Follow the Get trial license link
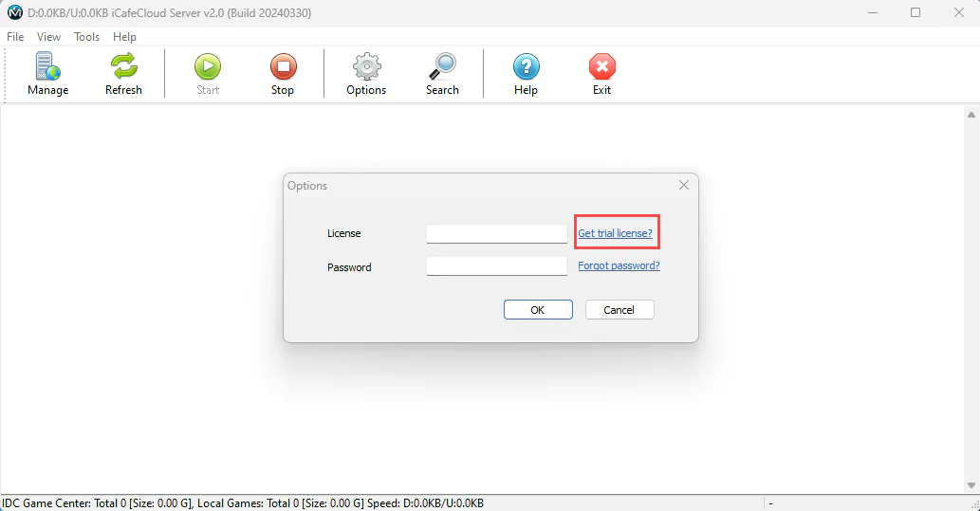The height and width of the screenshot is (511, 980). (x=615, y=233)
